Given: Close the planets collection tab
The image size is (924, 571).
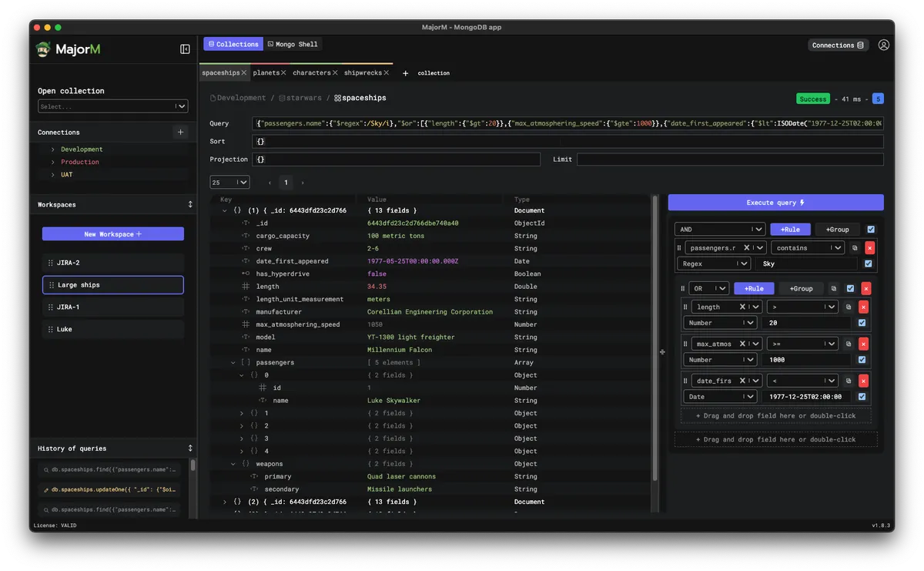Looking at the screenshot, I should tap(283, 72).
